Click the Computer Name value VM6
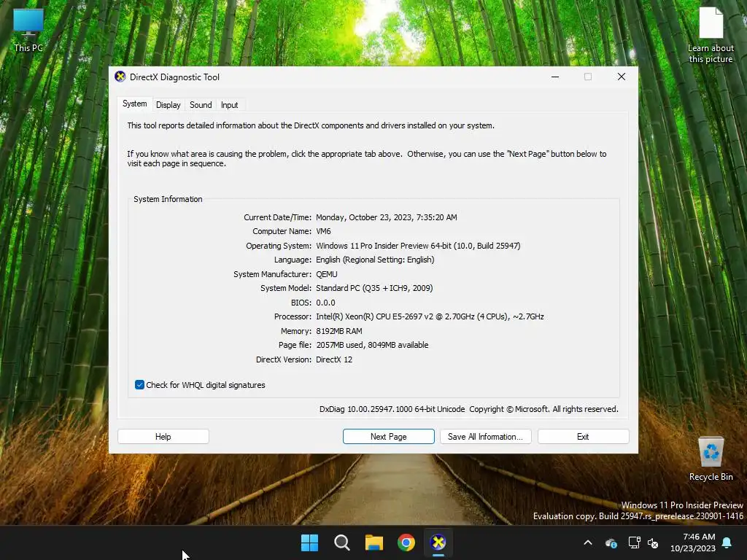Viewport: 747px width, 560px height. click(323, 231)
